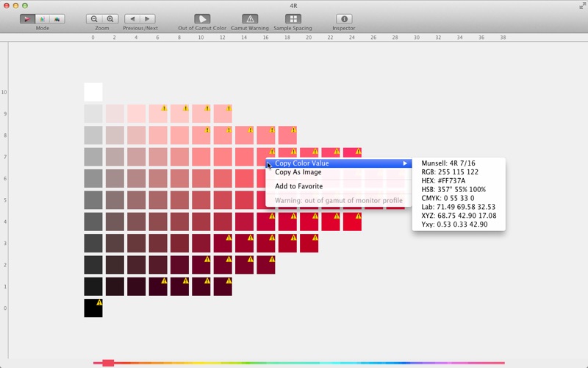Pick the dark swatch at value 2, chroma 4
588x368 pixels.
(137, 265)
